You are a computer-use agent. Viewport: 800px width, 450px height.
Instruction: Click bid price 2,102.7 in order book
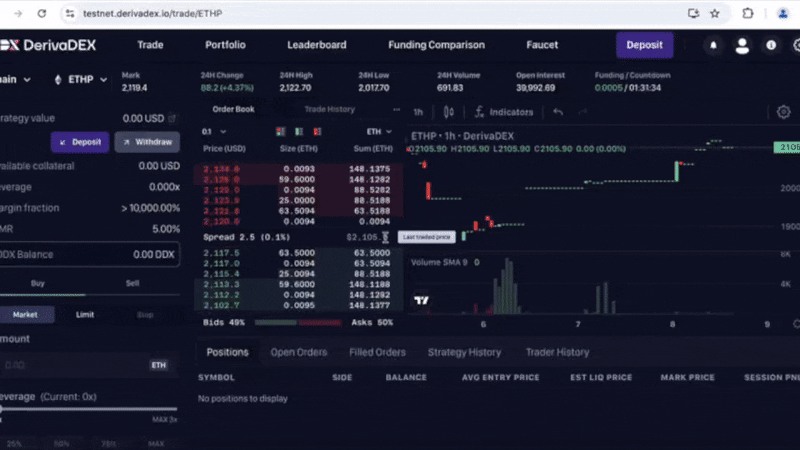[221, 306]
